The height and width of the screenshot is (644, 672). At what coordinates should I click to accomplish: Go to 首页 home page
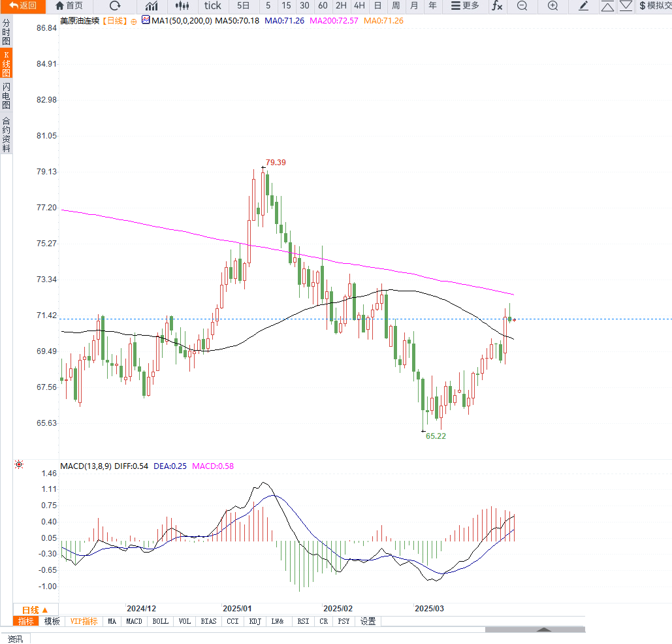click(69, 6)
